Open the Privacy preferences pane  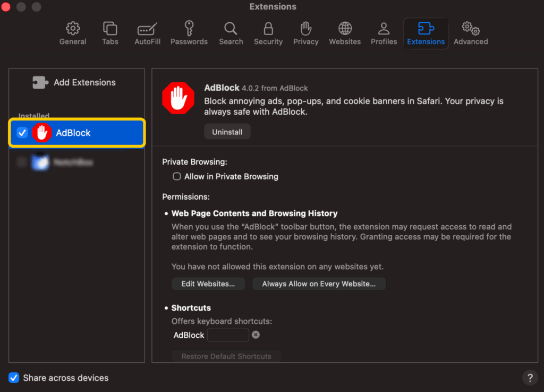305,33
